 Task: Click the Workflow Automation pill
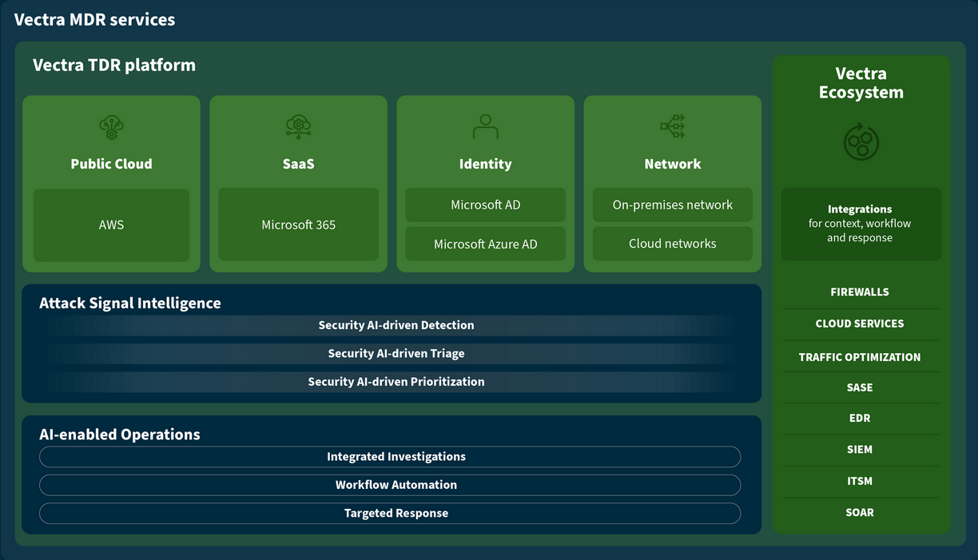(x=390, y=485)
